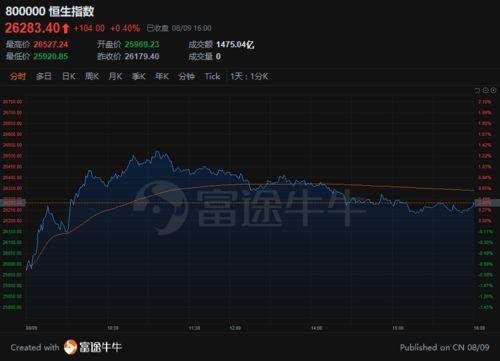
Task: Open the 季K quarterly tab
Action: click(139, 76)
